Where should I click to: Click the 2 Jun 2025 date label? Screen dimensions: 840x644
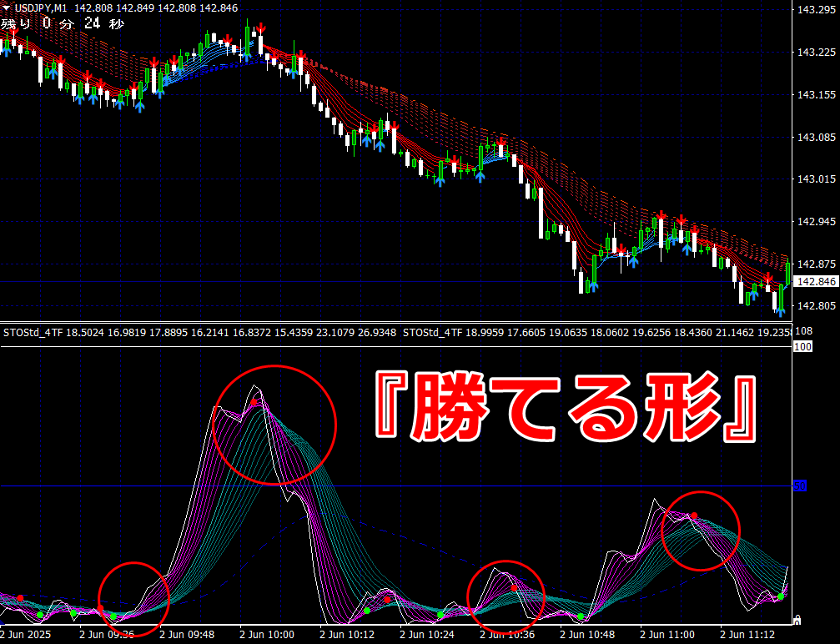click(x=26, y=635)
